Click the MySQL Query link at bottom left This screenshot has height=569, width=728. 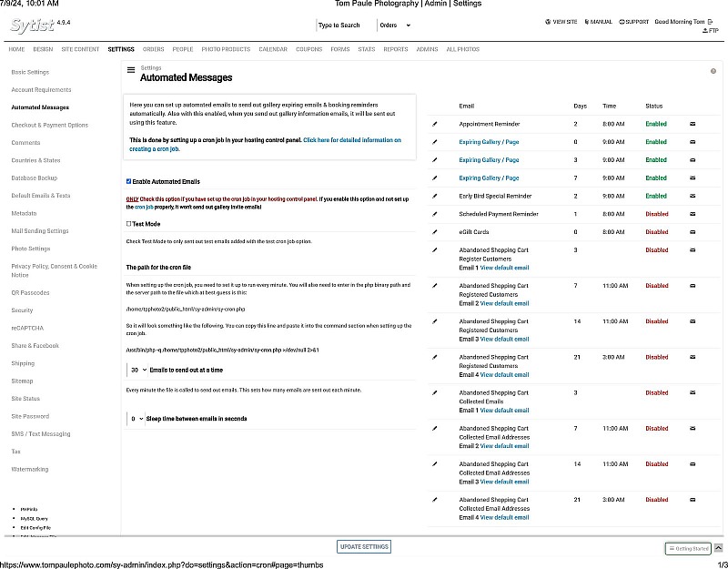pos(35,519)
